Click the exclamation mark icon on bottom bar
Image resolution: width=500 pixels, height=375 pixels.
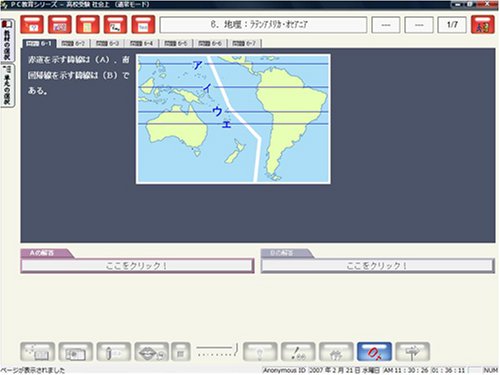click(298, 352)
